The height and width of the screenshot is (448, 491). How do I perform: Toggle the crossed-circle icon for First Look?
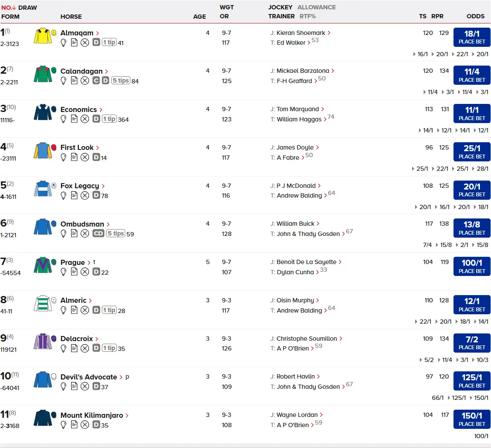85,158
